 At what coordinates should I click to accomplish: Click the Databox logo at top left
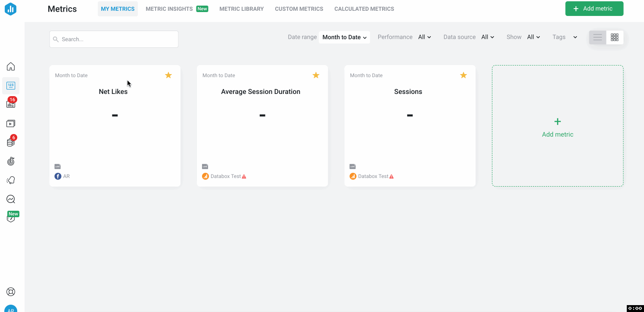[11, 8]
